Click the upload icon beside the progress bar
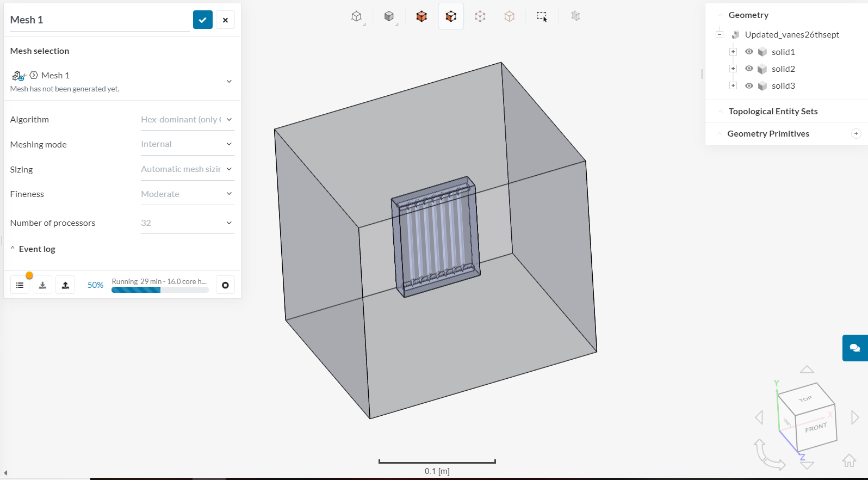This screenshot has width=868, height=480. point(65,285)
